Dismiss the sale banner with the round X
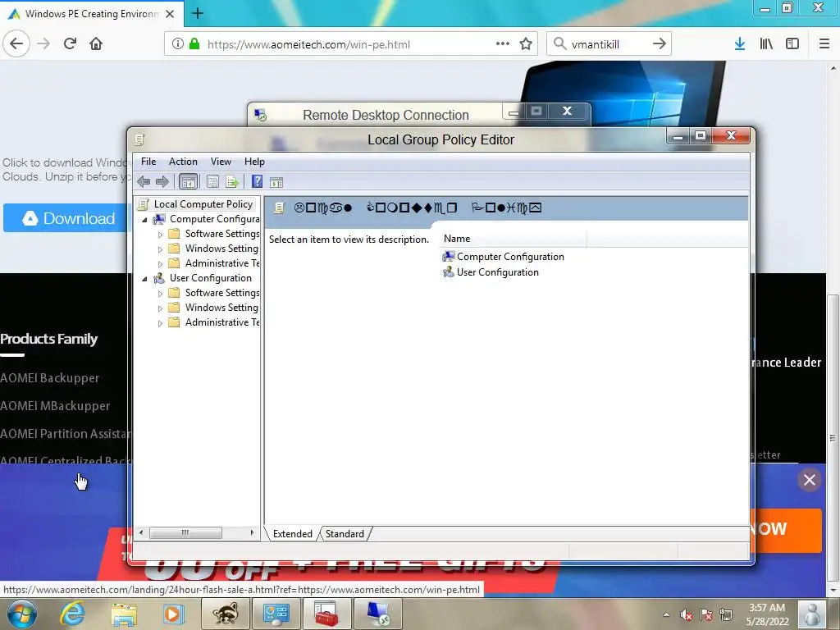 810,479
